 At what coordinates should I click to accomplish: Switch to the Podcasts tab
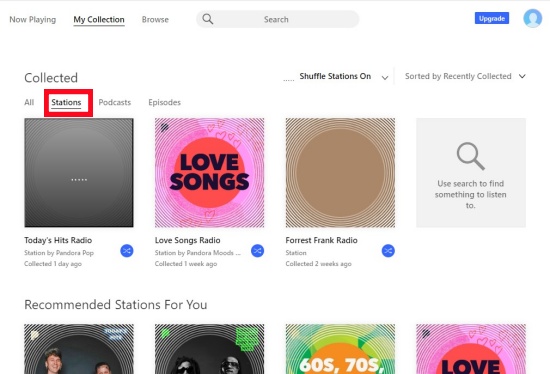click(115, 102)
